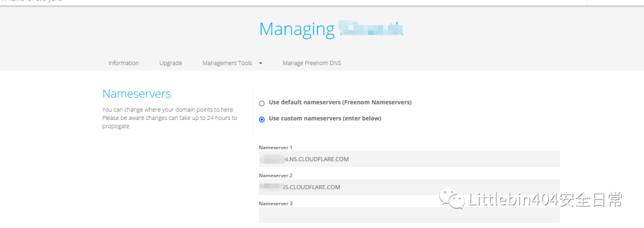Screen dimensions: 644x228
Task: Select Use default nameservers radio button
Action: pos(262,103)
